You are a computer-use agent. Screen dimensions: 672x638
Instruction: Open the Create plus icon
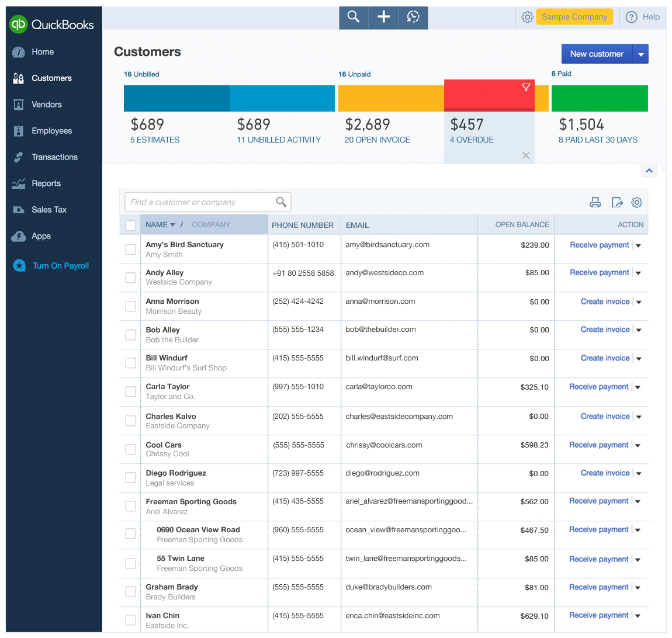(x=383, y=17)
